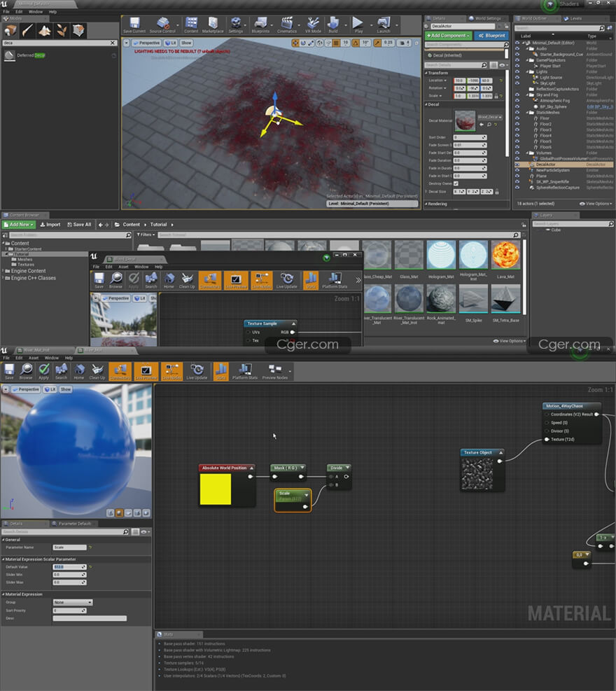This screenshot has width=616, height=691.
Task: Open the Window menu in the main editor
Action: point(36,12)
